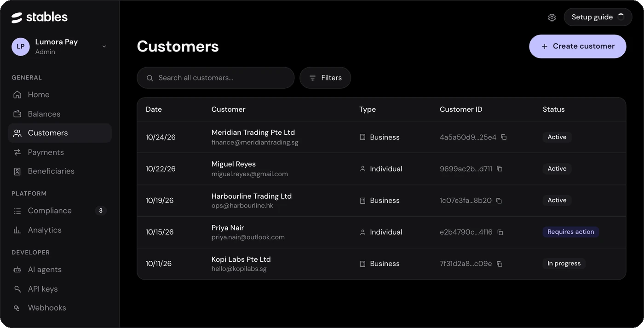Image resolution: width=644 pixels, height=328 pixels.
Task: Click Create customer button
Action: pyautogui.click(x=578, y=46)
